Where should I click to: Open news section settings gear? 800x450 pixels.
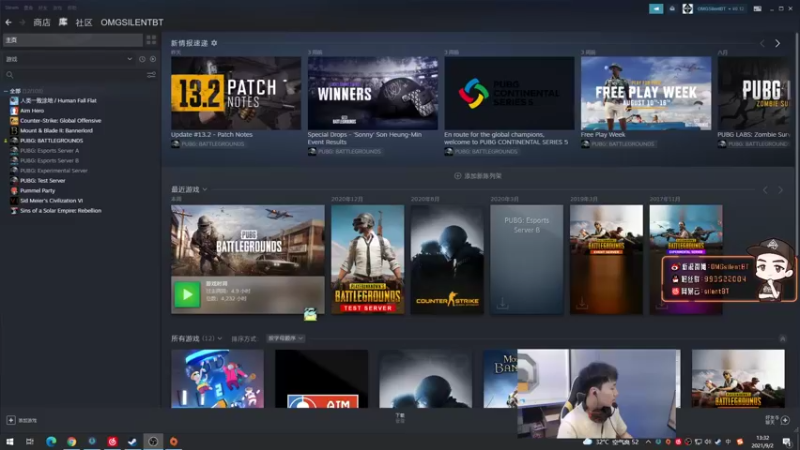214,43
